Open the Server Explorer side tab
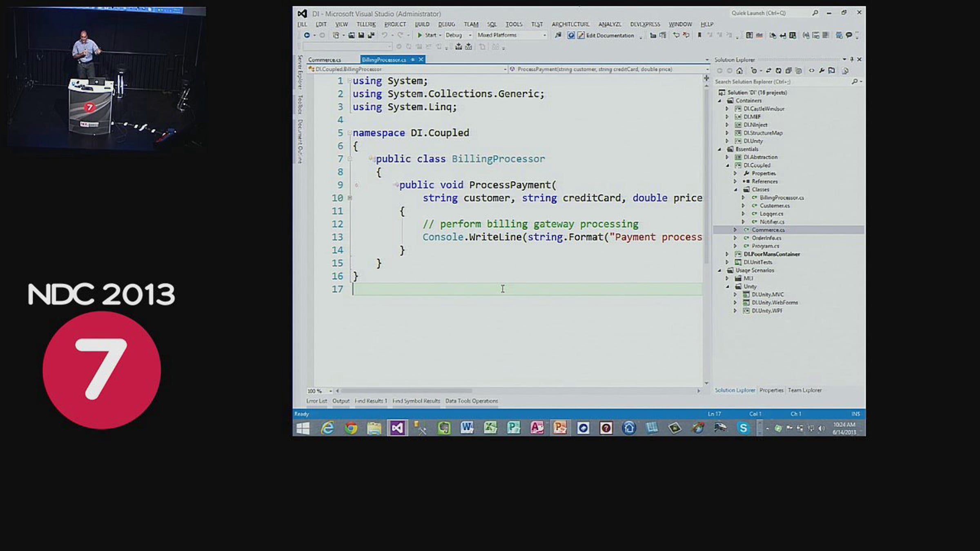 [300, 72]
